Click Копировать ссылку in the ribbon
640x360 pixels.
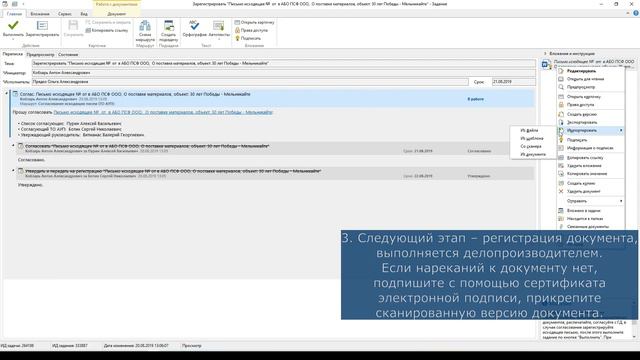(107, 30)
